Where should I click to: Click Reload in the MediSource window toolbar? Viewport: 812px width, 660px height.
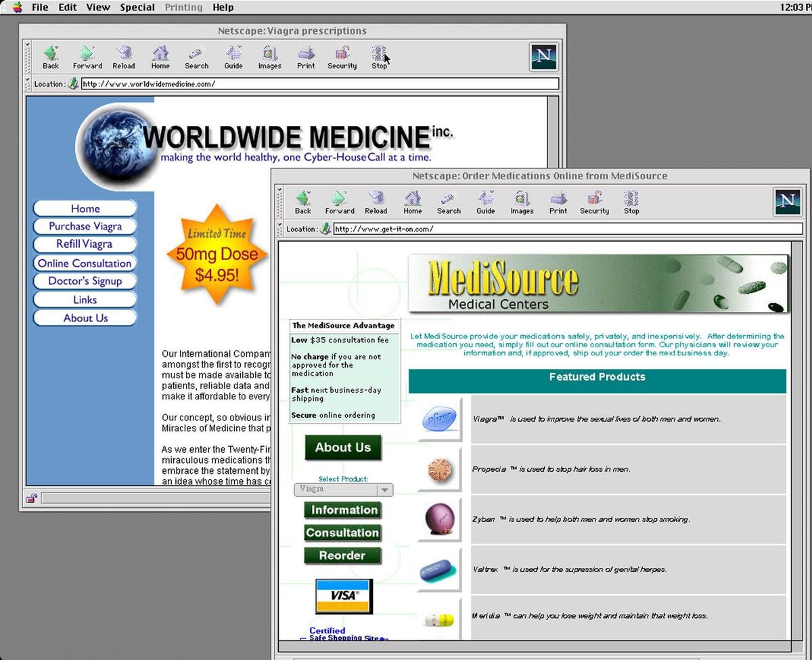tap(376, 202)
